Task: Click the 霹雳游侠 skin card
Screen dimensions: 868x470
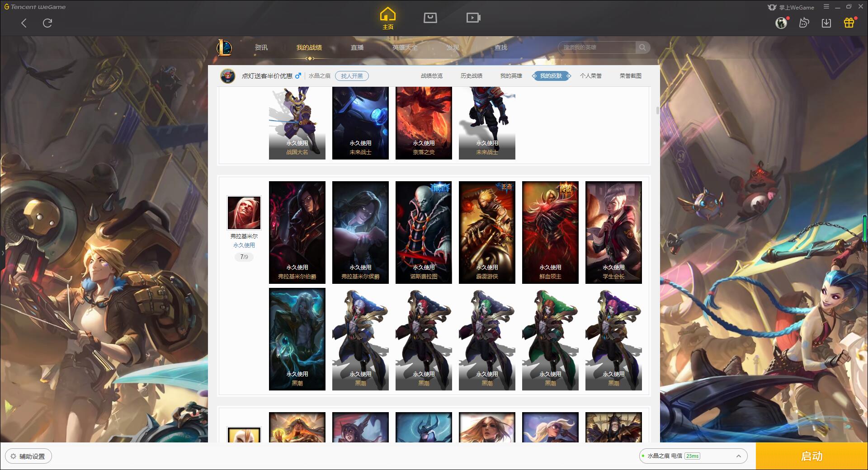Action: (x=487, y=232)
